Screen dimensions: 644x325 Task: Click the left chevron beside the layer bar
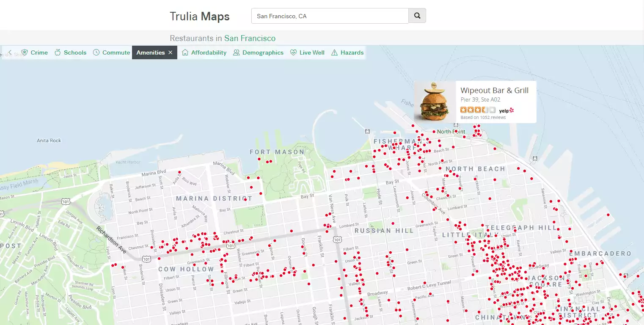click(9, 52)
